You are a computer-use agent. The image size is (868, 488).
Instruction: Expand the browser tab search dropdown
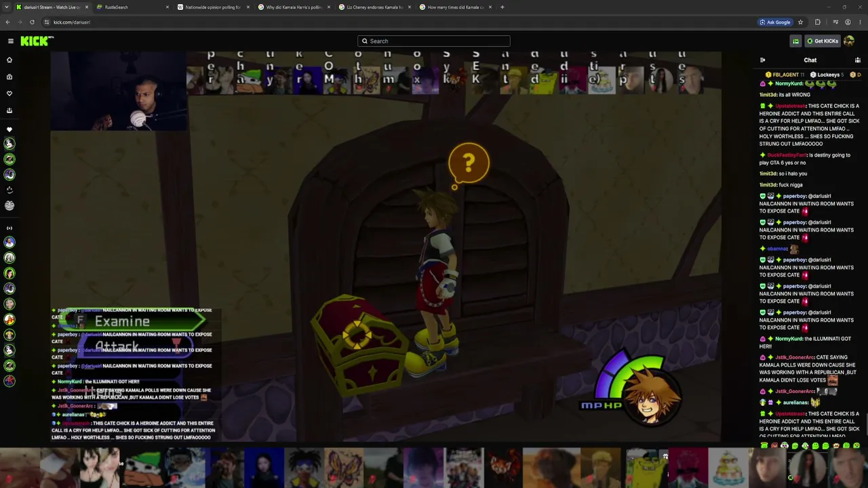7,7
